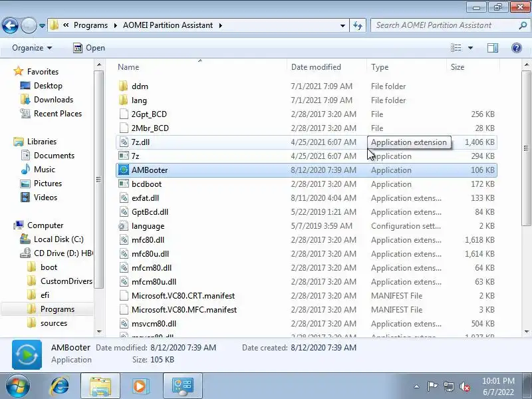Image resolution: width=532 pixels, height=399 pixels.
Task: Open the boot folder in tree
Action: tap(49, 267)
